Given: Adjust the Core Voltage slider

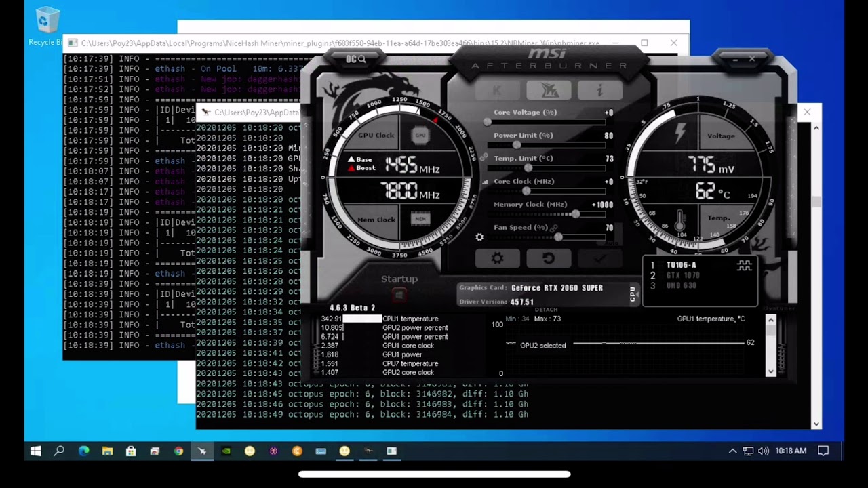Looking at the screenshot, I should point(547,122).
